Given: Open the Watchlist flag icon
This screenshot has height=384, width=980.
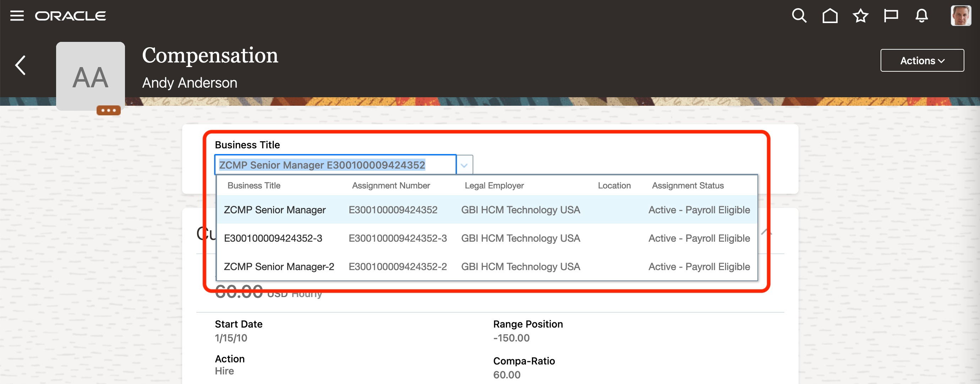Looking at the screenshot, I should pyautogui.click(x=891, y=16).
